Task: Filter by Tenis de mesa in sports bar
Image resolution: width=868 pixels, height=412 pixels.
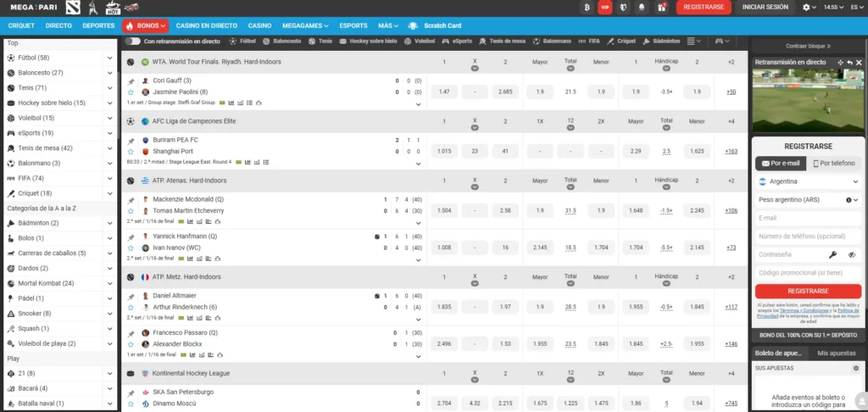Action: pyautogui.click(x=503, y=42)
